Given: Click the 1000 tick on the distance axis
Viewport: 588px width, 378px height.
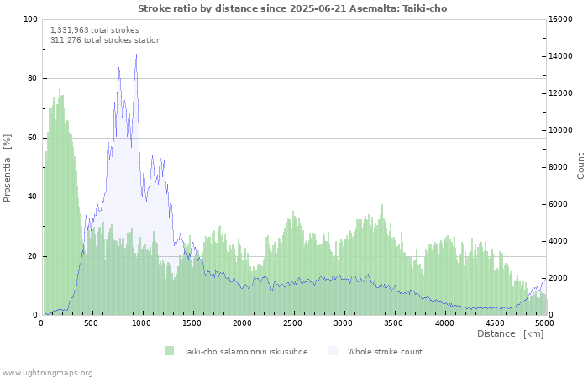Looking at the screenshot, I should point(141,323).
